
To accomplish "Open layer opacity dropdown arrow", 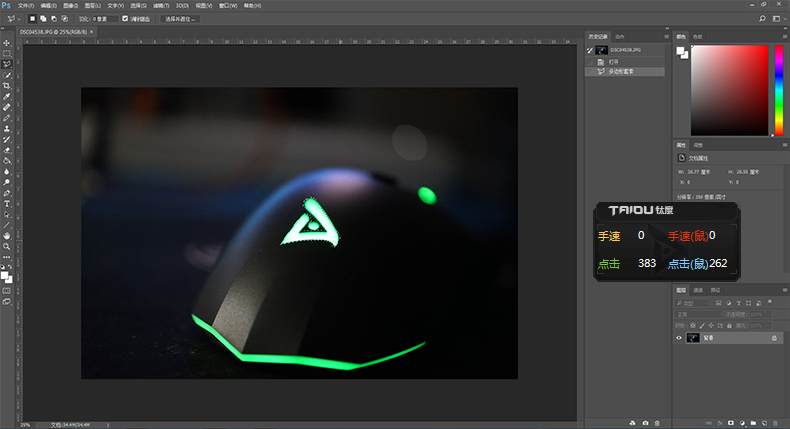I will (768, 315).
